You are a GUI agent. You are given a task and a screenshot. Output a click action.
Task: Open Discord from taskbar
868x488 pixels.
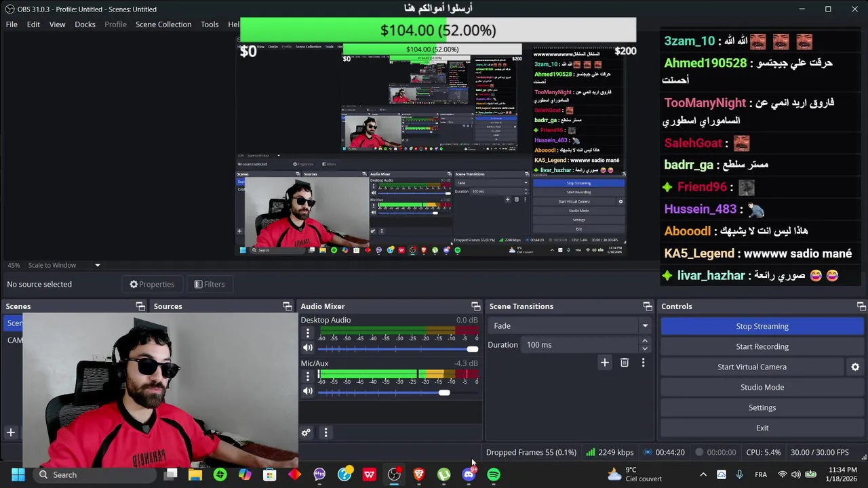469,474
